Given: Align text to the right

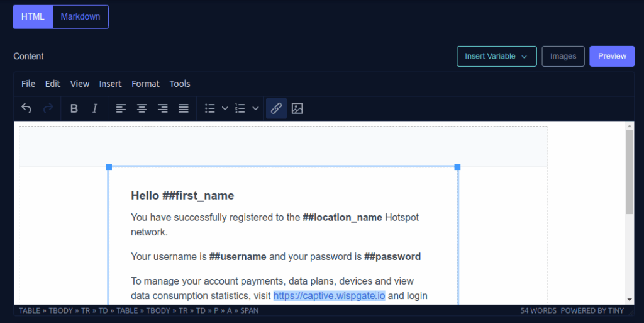Looking at the screenshot, I should (163, 108).
